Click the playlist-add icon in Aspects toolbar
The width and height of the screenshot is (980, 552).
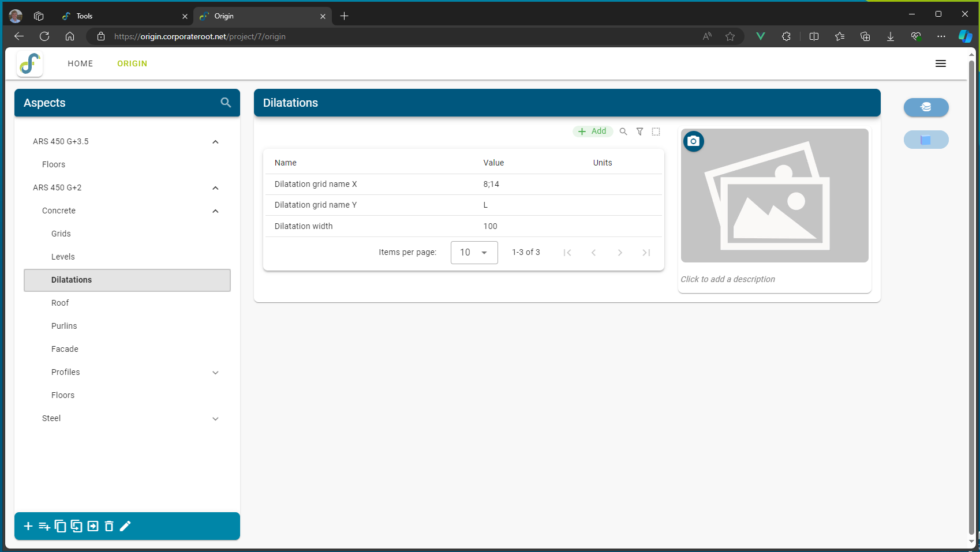(44, 526)
